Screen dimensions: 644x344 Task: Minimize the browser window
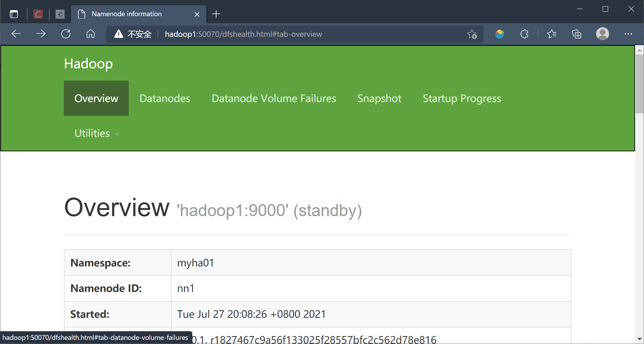click(x=580, y=9)
